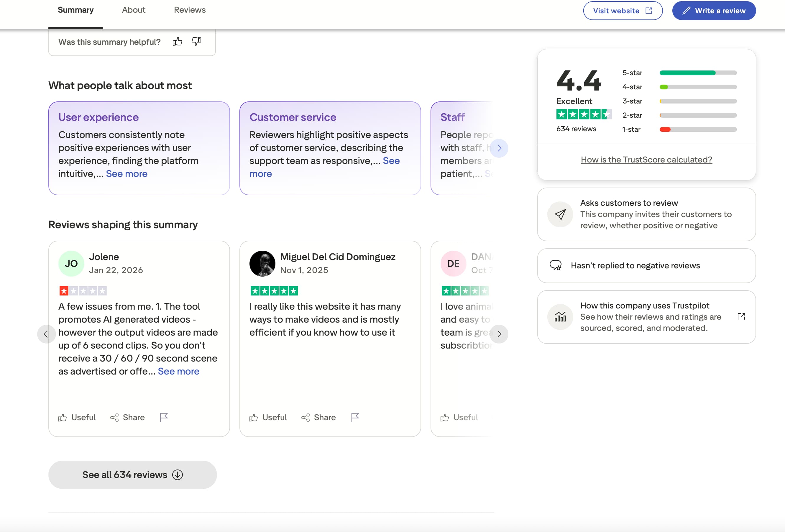Flag Jolene's review

(164, 418)
